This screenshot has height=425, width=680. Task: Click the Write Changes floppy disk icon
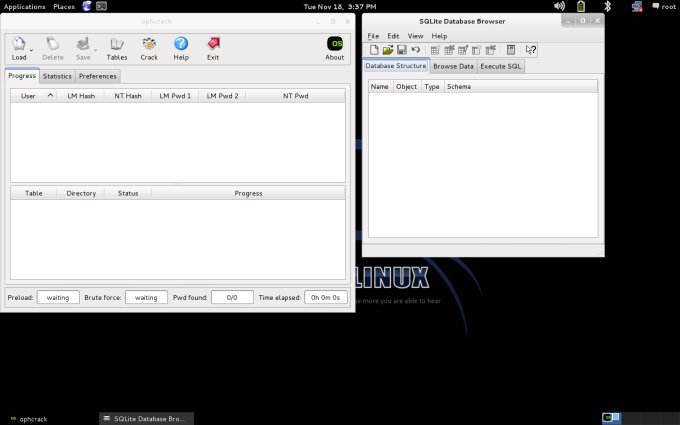402,50
